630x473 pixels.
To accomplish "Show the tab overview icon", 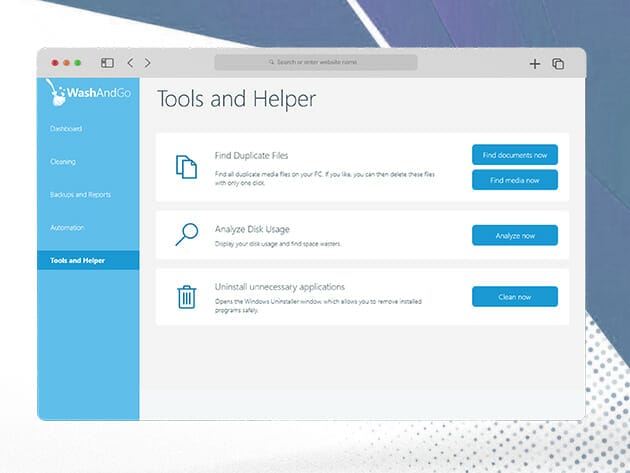I will [558, 63].
